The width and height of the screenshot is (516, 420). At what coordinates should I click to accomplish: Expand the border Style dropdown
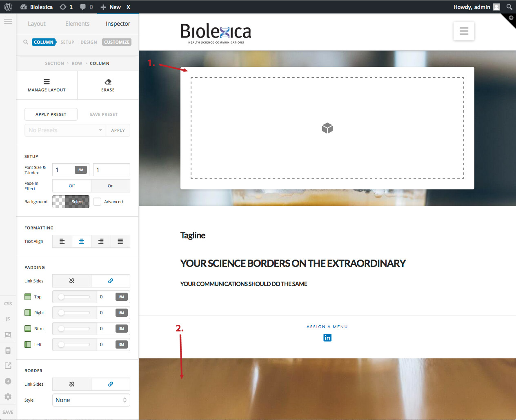pos(91,400)
